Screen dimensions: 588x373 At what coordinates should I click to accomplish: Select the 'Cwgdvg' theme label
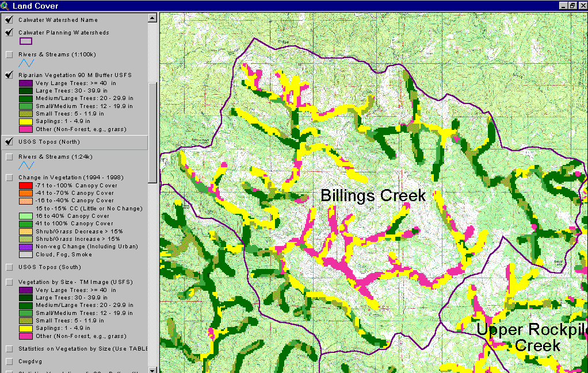click(30, 362)
